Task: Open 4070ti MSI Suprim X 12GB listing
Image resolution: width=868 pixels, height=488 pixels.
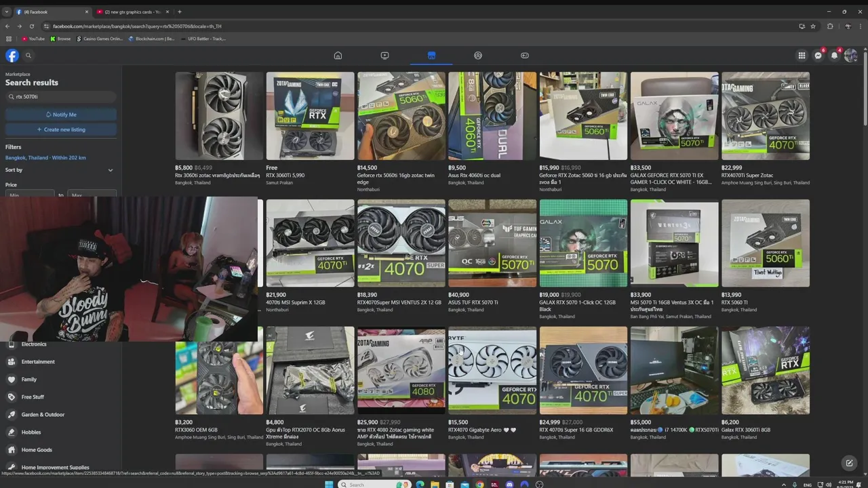Action: (x=310, y=243)
